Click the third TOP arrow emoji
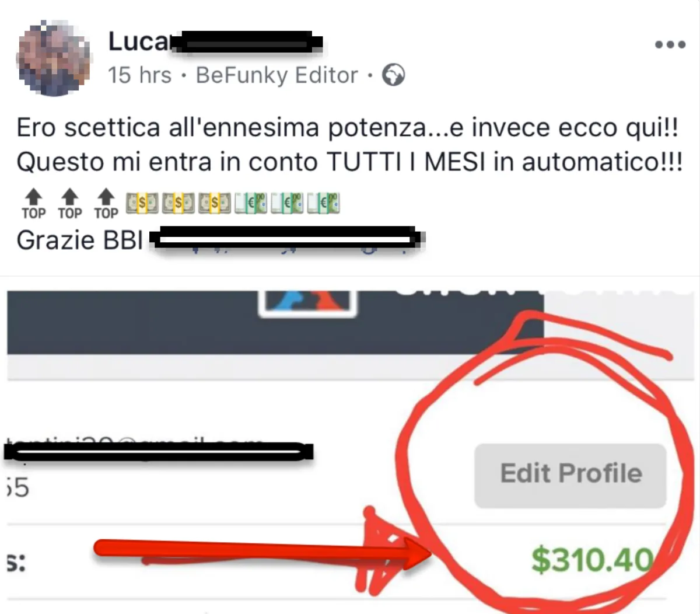This screenshot has width=700, height=614. (x=106, y=204)
